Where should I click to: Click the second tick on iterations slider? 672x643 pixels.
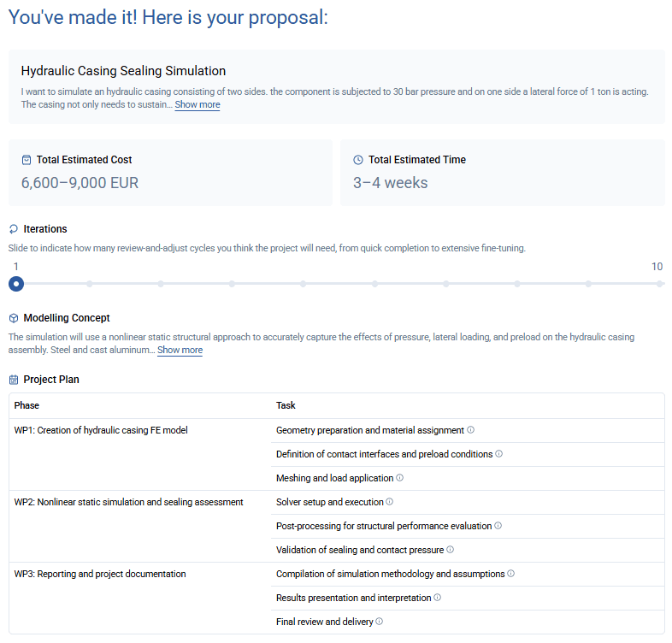coord(88,284)
